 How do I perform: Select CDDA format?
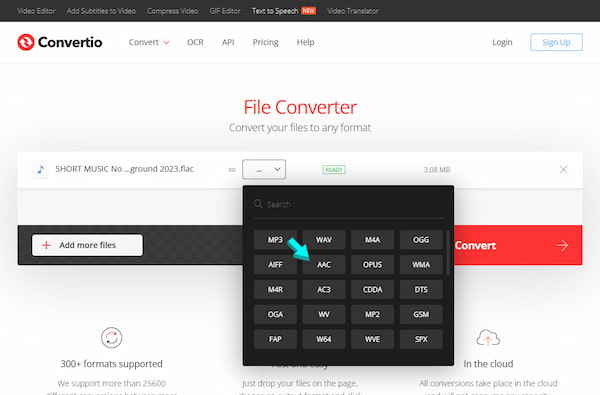tap(372, 290)
